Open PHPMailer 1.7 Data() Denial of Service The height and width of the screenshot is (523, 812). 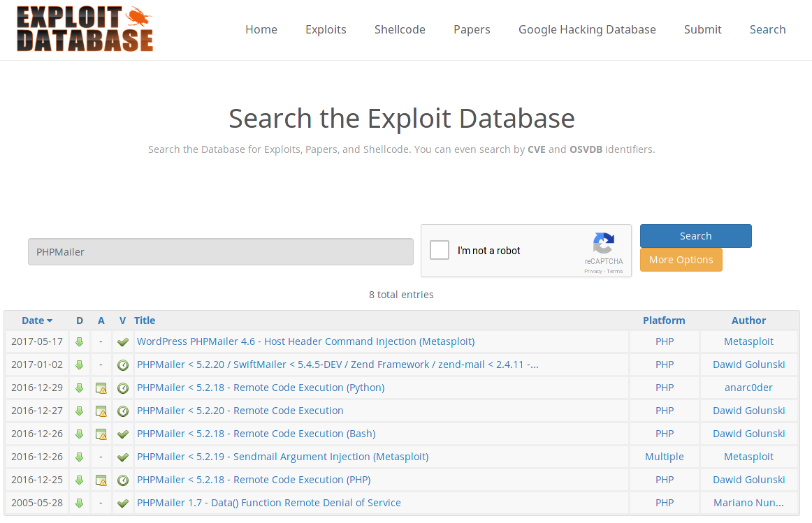269,503
